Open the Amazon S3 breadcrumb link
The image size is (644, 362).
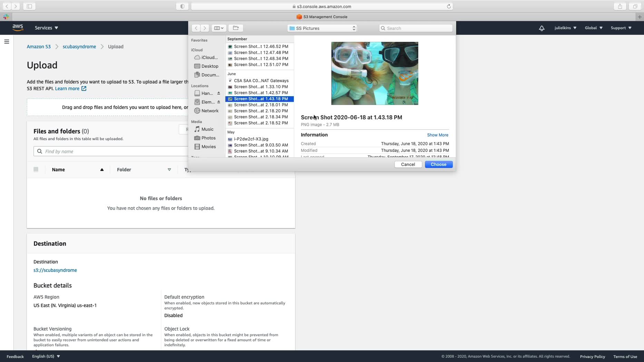click(39, 47)
